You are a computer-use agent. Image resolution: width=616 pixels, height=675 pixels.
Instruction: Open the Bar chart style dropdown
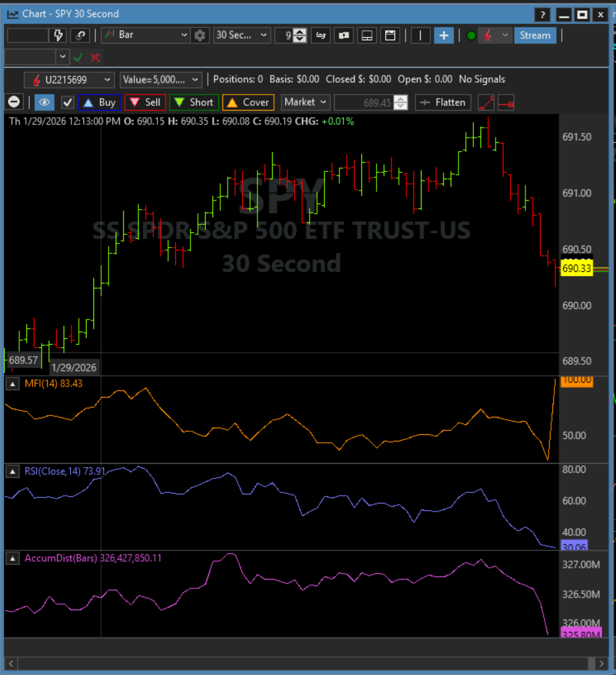click(144, 35)
